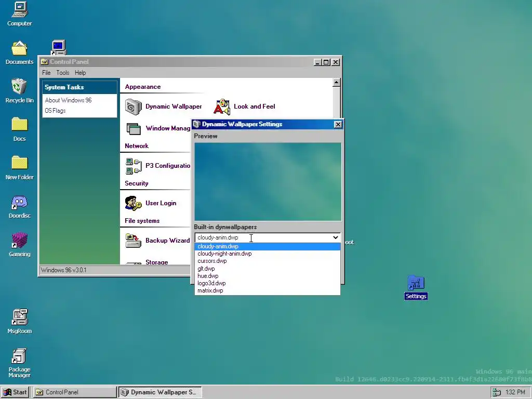Launch the Gameing shortcut icon
This screenshot has height=399, width=532.
pyautogui.click(x=19, y=245)
